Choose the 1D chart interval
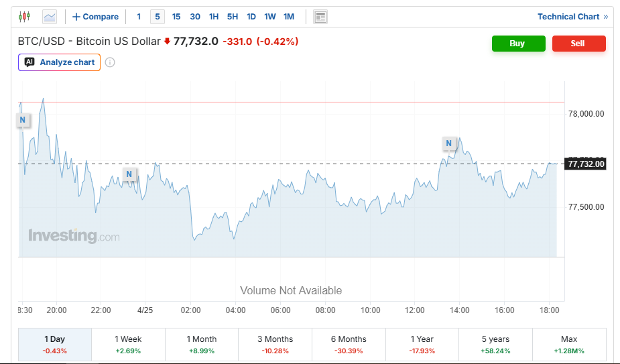This screenshot has width=620, height=364. coord(251,17)
